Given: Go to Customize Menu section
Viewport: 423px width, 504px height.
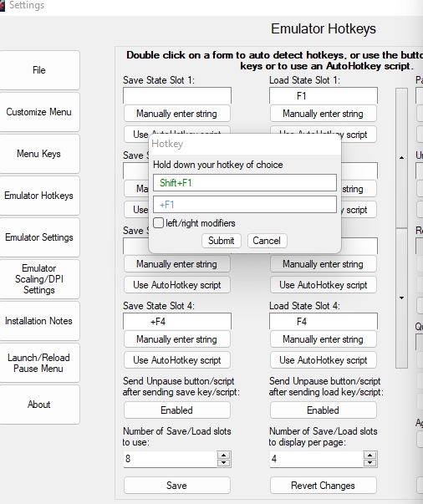Looking at the screenshot, I should tap(39, 112).
